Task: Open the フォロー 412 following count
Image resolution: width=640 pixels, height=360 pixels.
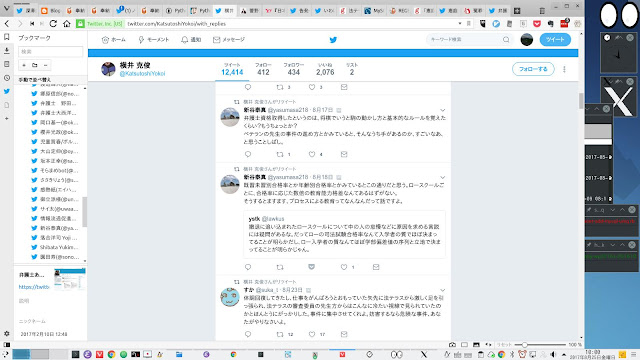Action: pos(263,69)
